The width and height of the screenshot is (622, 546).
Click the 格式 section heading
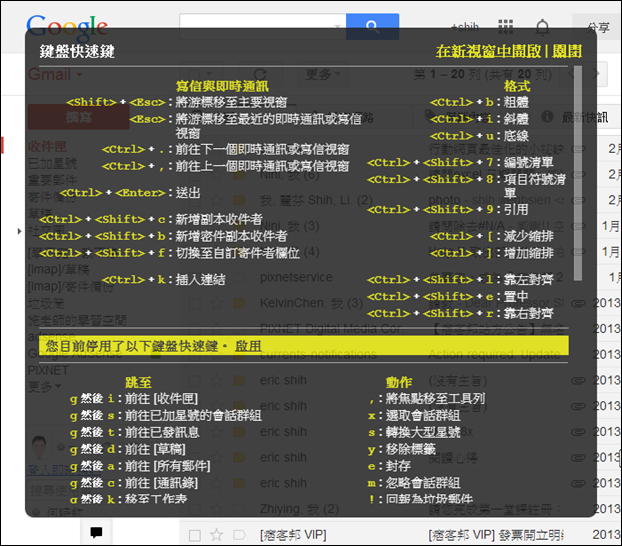pos(517,86)
